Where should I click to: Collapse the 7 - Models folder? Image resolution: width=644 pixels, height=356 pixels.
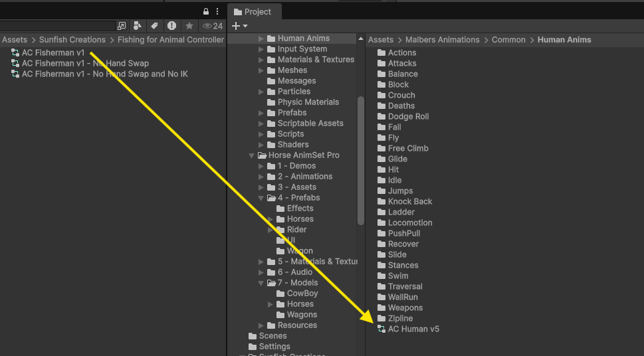tap(261, 283)
